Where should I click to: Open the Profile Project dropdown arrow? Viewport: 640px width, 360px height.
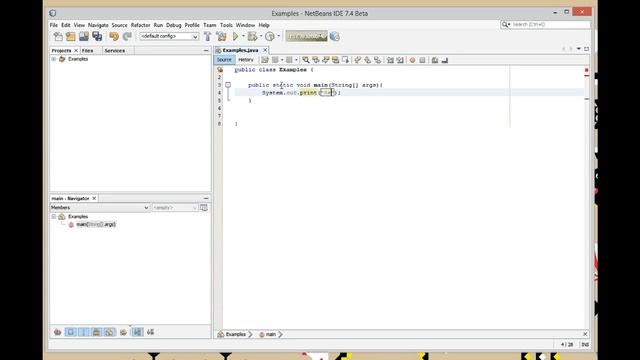point(278,36)
